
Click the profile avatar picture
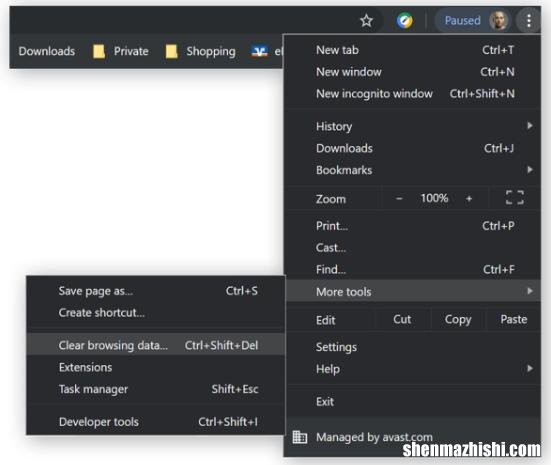[x=498, y=21]
